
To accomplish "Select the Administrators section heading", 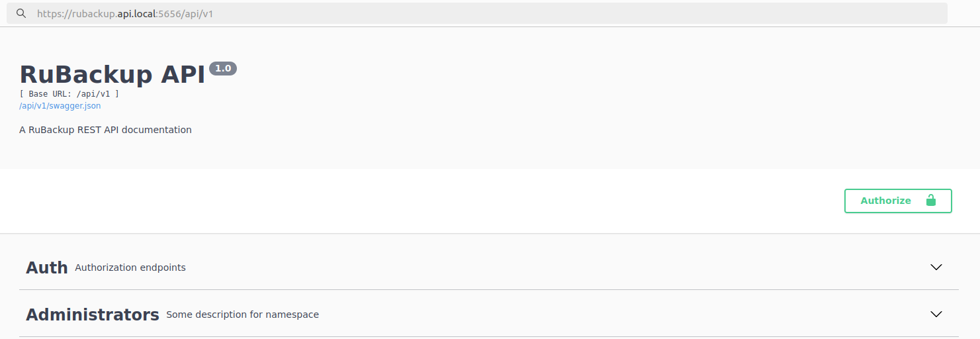I will click(x=92, y=315).
